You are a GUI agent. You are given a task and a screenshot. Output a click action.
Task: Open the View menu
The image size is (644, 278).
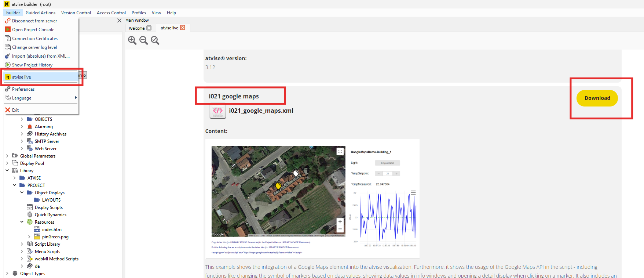pos(156,12)
